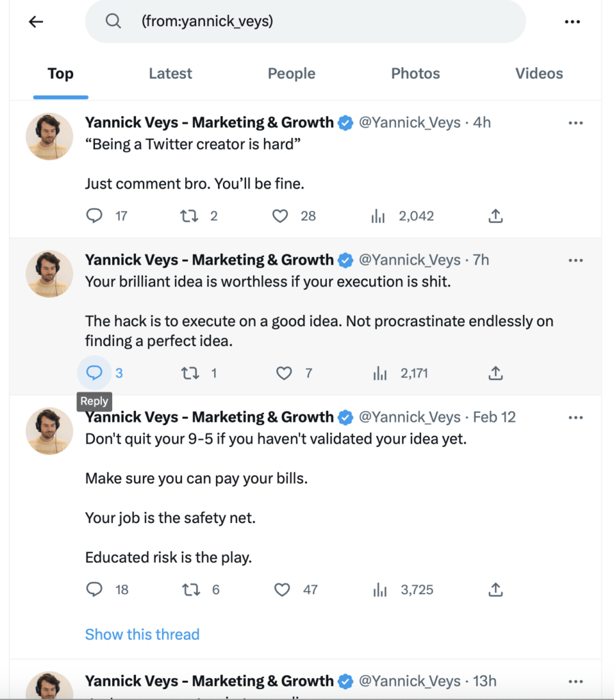The image size is (614, 700).
Task: Open more options on the top tweet
Action: click(575, 122)
